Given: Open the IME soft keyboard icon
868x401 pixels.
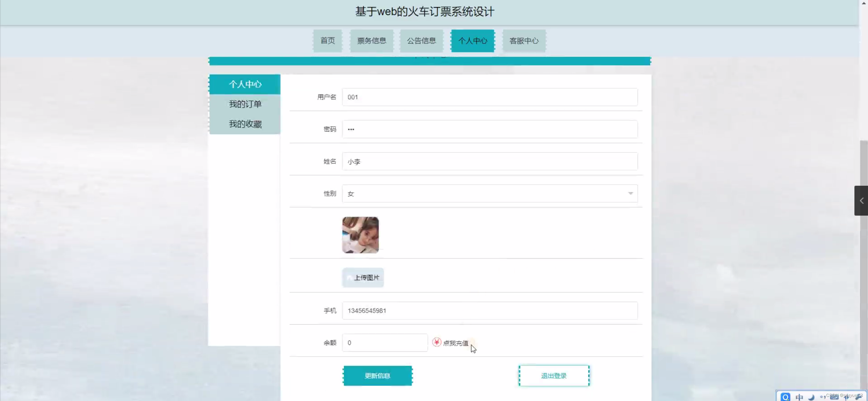Looking at the screenshot, I should tap(834, 398).
